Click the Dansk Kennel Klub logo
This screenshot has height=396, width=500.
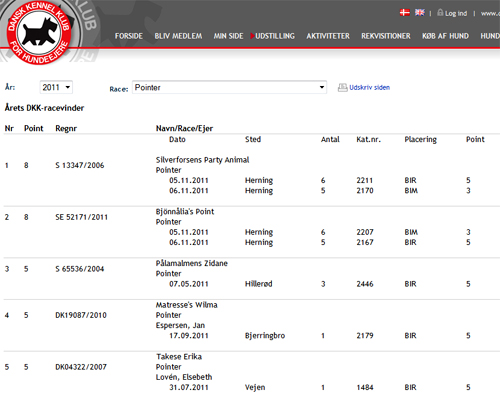pos(39,33)
